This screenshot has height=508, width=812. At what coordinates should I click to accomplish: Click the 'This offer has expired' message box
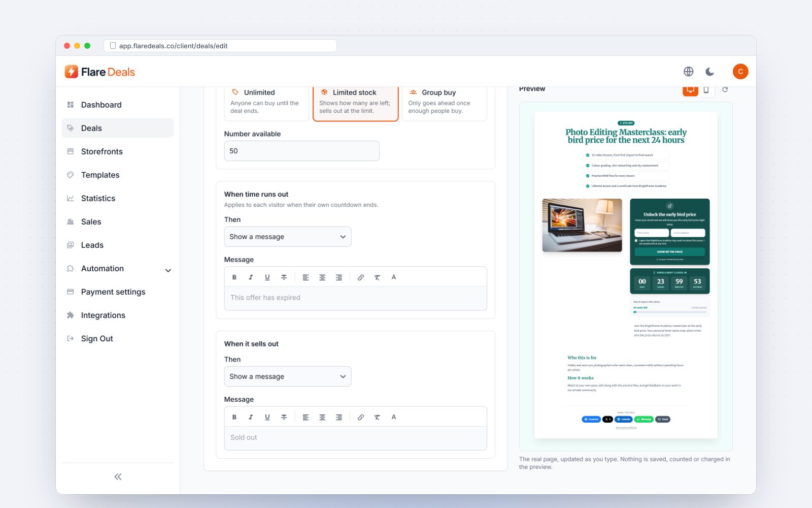coord(355,298)
